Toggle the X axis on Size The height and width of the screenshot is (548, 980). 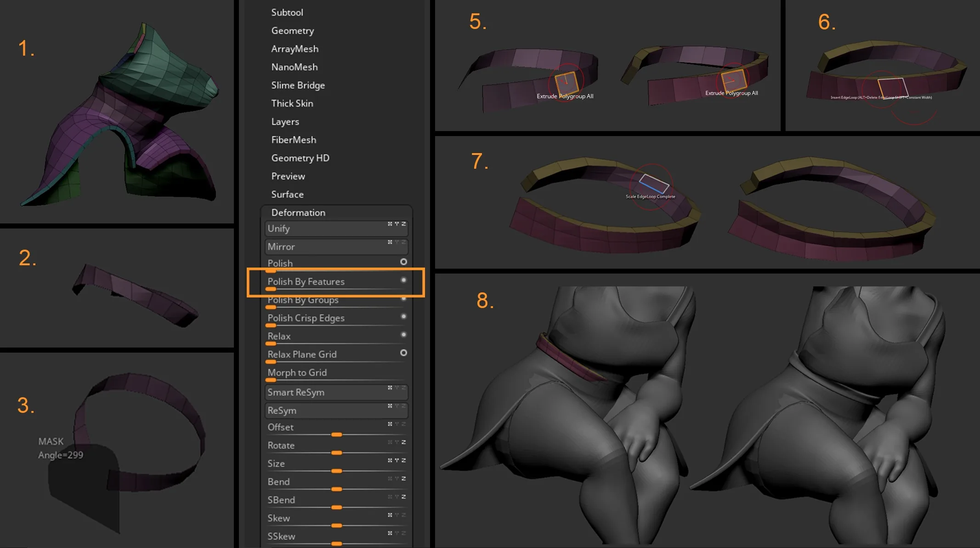click(x=390, y=460)
